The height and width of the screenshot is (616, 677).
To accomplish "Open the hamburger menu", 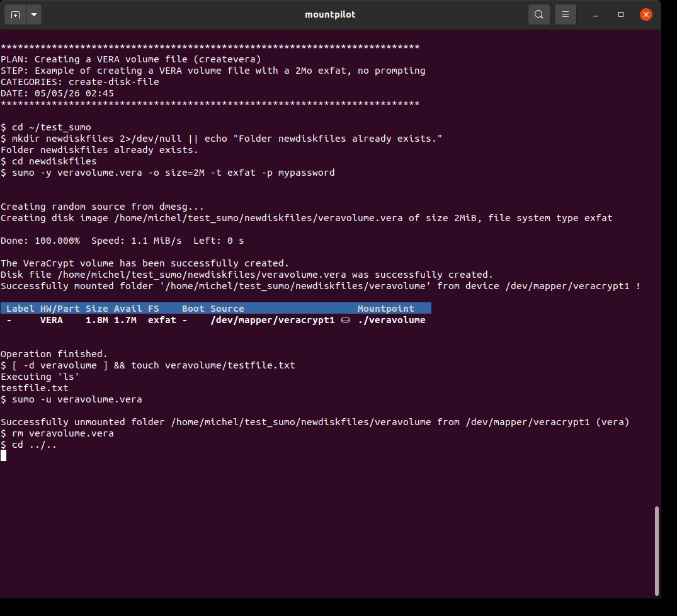I will (565, 14).
